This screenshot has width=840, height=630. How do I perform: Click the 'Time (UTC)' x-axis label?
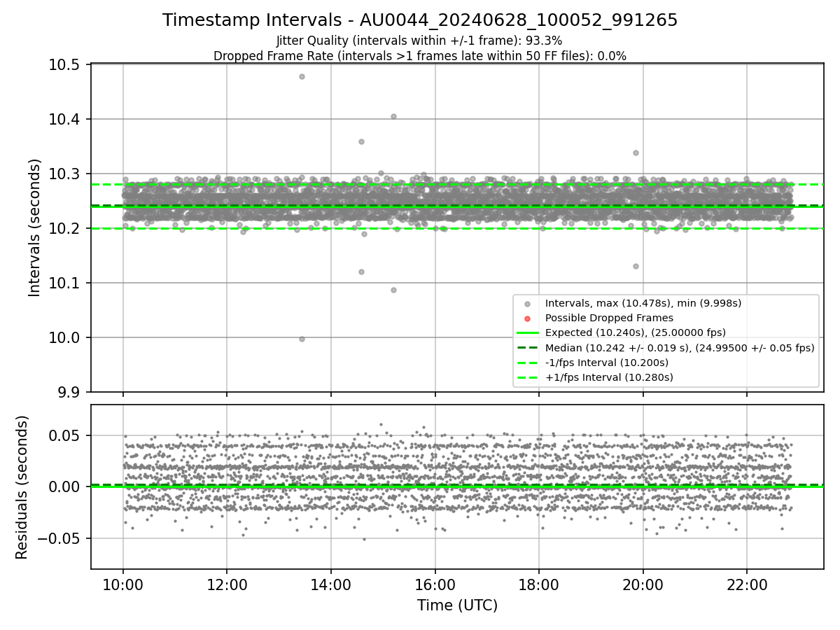457,605
